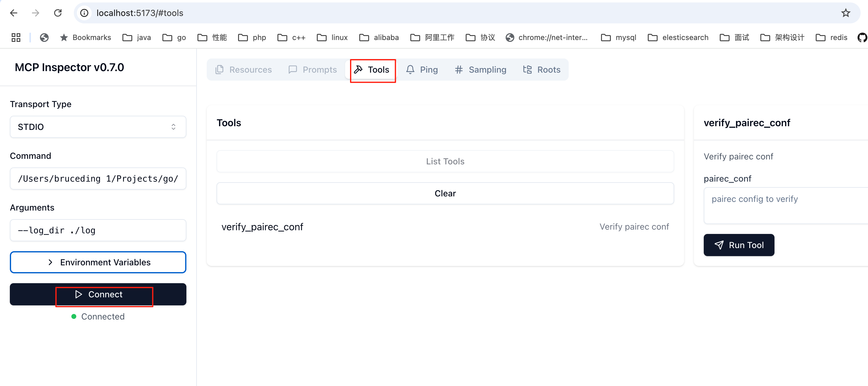Click the site info icon in address bar
The width and height of the screenshot is (868, 386).
84,13
